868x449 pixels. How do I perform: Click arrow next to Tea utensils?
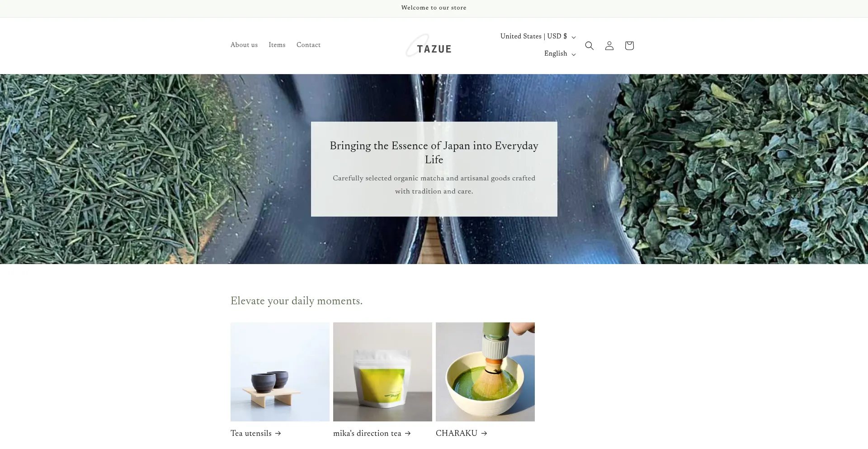(x=278, y=433)
